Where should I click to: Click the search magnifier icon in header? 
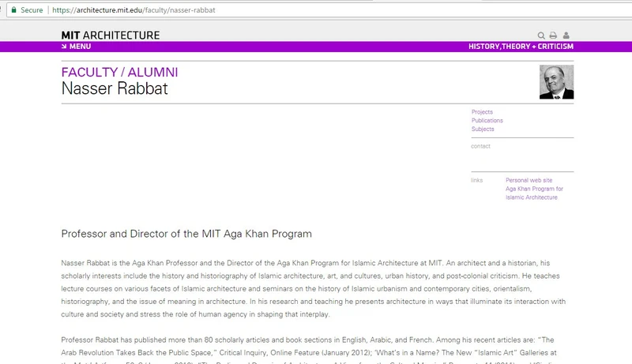[541, 36]
